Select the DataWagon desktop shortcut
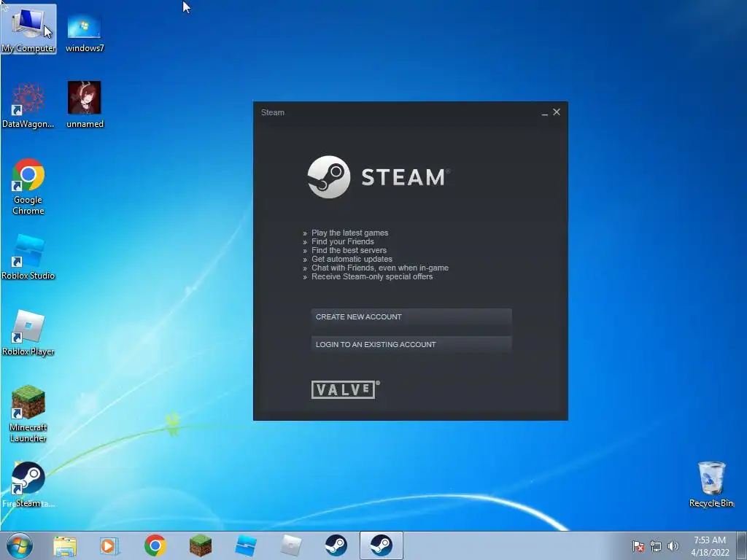This screenshot has height=560, width=747. click(x=28, y=105)
